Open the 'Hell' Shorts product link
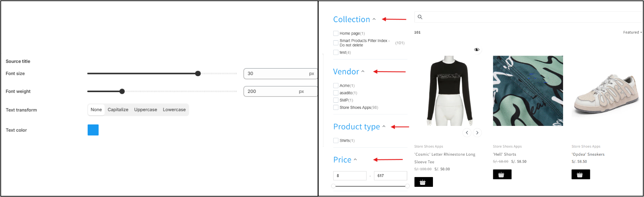Image resolution: width=644 pixels, height=197 pixels. click(504, 154)
